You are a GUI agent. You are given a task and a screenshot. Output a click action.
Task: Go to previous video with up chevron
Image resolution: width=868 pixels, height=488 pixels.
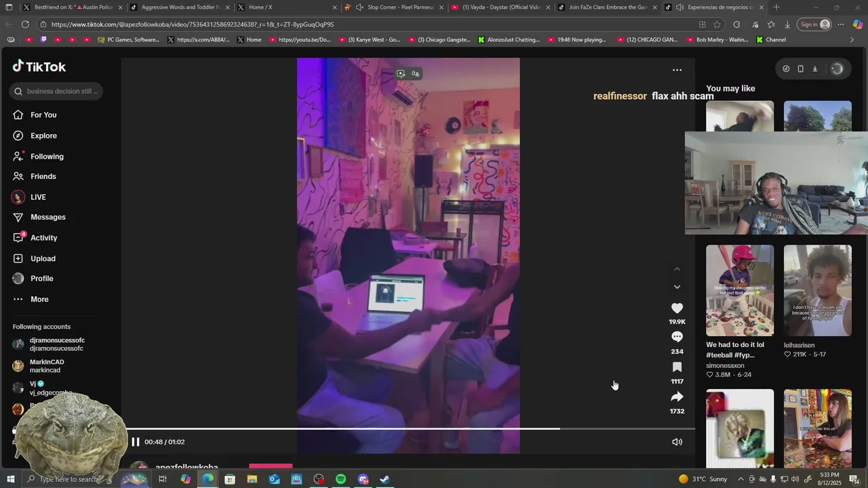click(677, 269)
